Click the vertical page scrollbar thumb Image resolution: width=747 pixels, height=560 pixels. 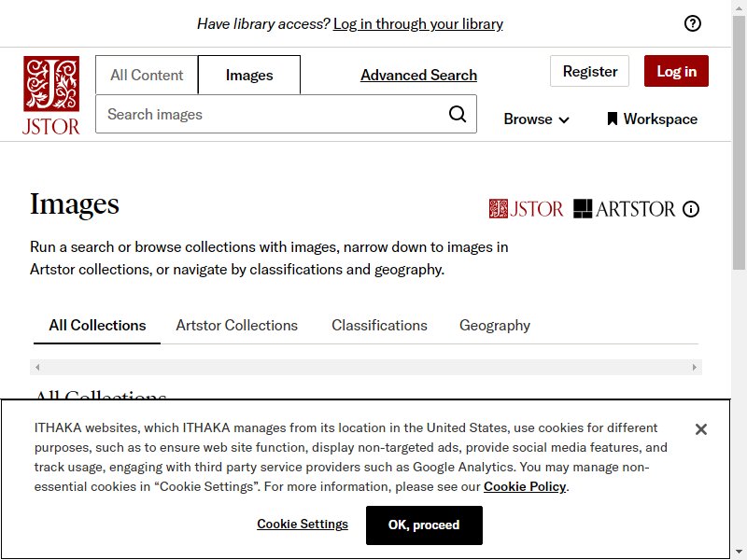(739, 143)
